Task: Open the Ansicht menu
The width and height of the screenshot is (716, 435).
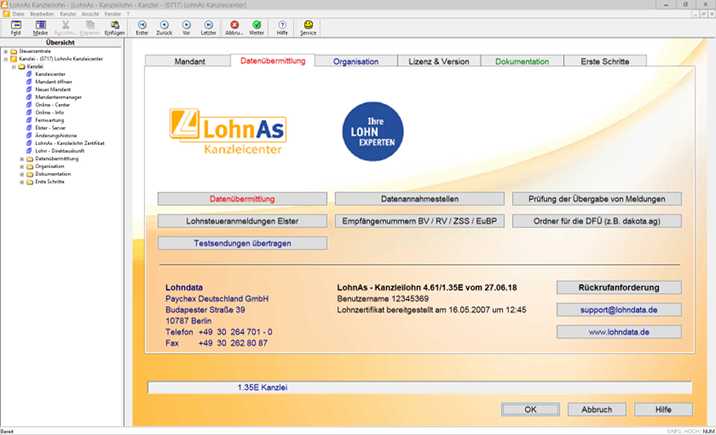Action: point(90,14)
